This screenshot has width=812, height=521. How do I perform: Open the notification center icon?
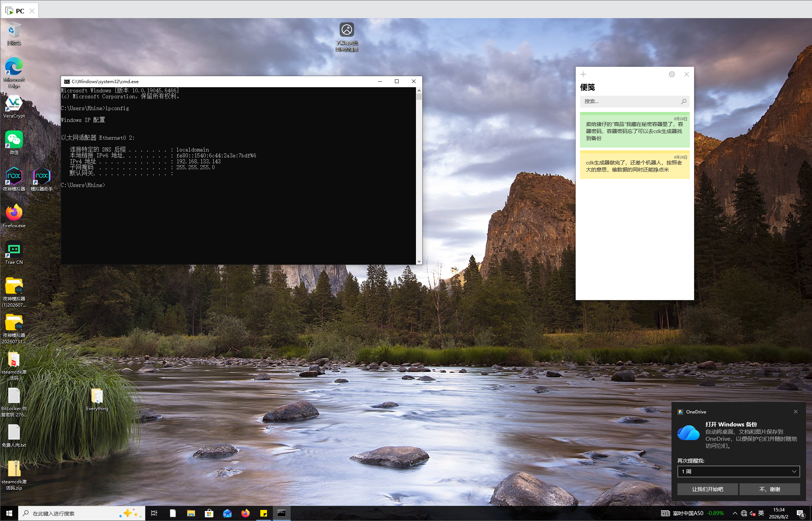tap(800, 513)
